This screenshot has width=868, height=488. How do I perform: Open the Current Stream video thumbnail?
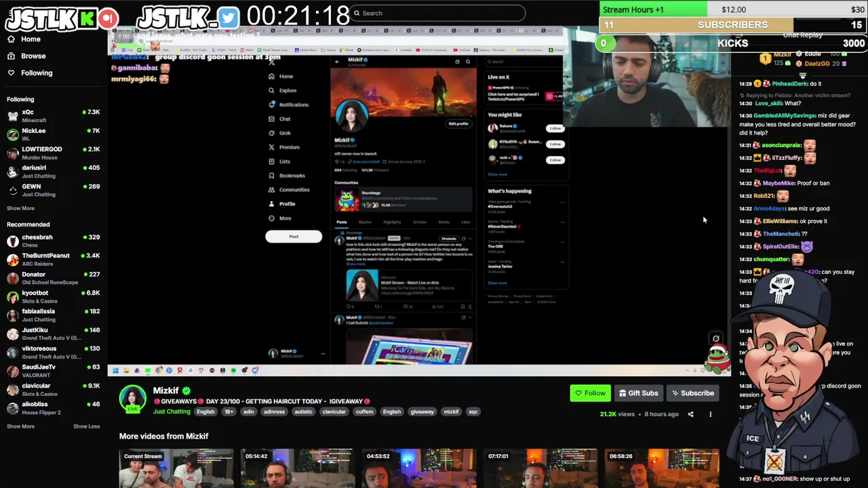pos(176,468)
